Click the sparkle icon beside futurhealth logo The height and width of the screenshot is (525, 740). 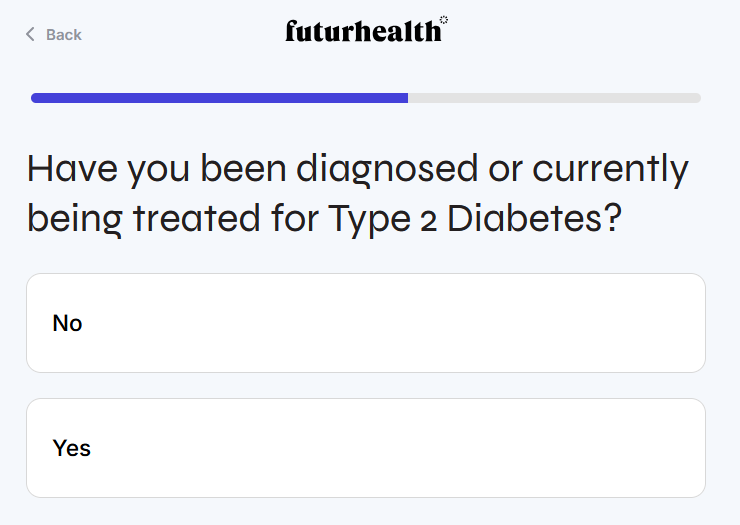pyautogui.click(x=444, y=20)
